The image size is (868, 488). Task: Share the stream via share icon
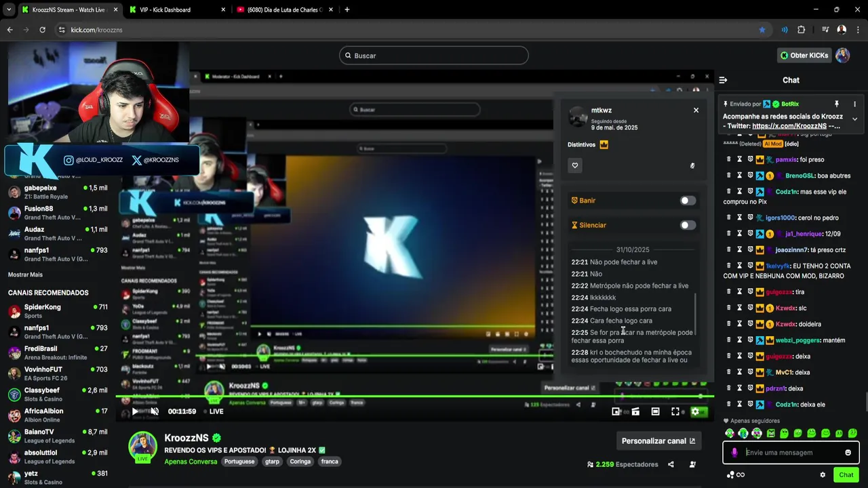point(671,464)
